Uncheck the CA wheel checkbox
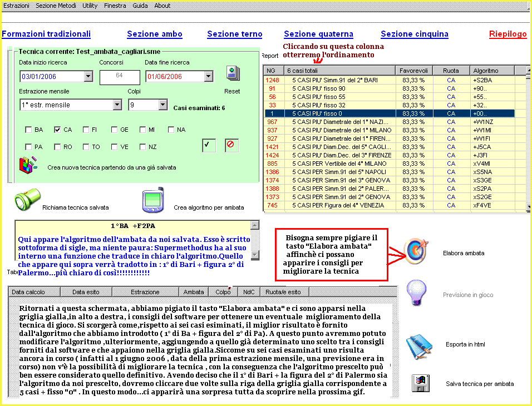 (x=57, y=130)
